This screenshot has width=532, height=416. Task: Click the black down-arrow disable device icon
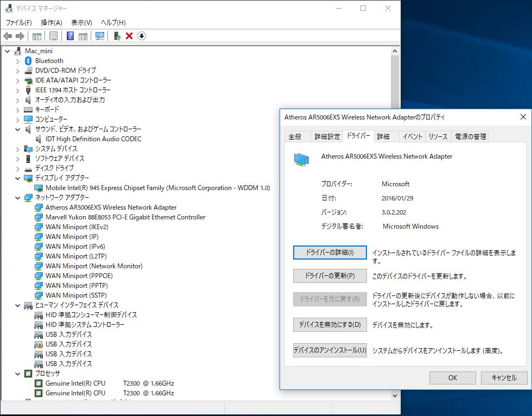[142, 36]
